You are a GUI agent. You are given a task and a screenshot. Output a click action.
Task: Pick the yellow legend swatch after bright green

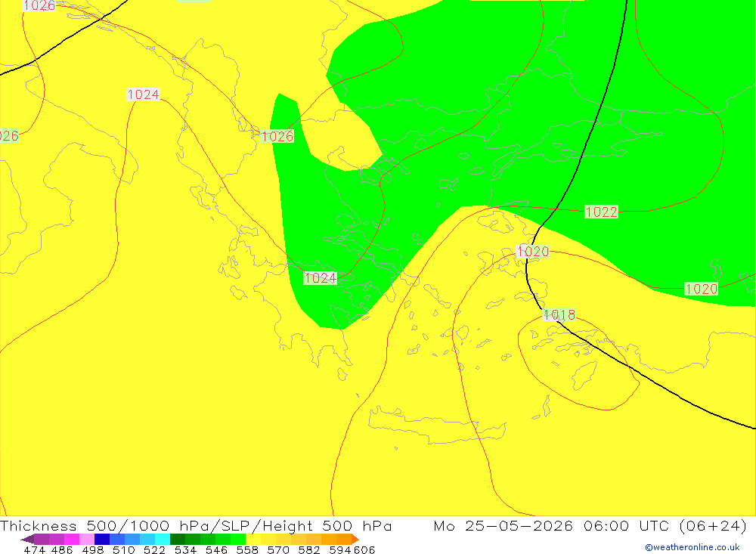click(253, 539)
